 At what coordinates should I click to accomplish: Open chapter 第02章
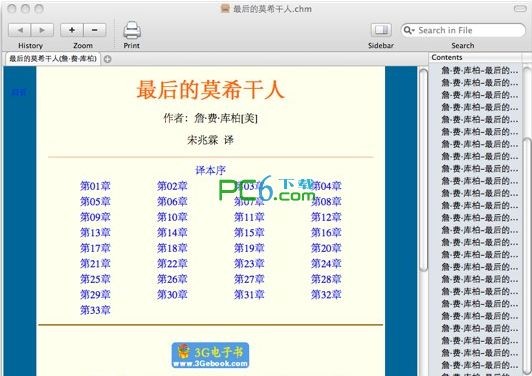pos(172,186)
